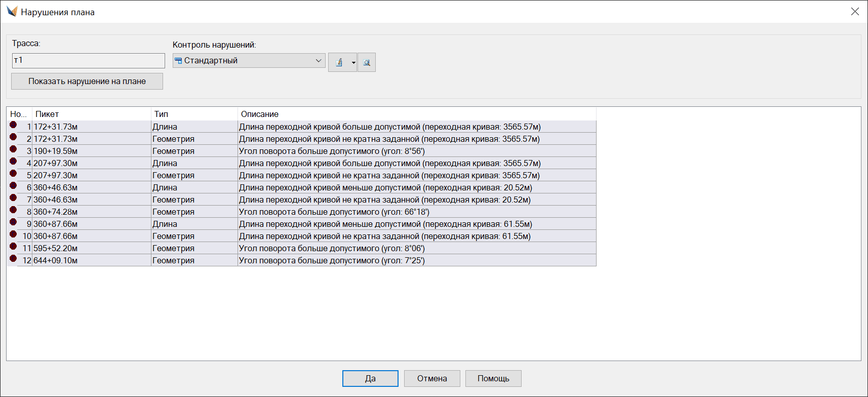
Task: Click the Тип column header
Action: (194, 114)
